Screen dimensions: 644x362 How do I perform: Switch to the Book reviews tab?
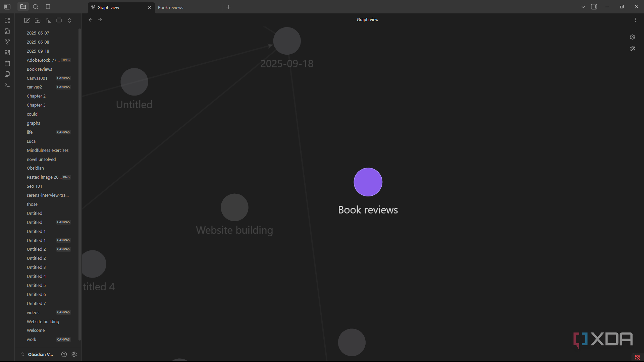(x=170, y=7)
